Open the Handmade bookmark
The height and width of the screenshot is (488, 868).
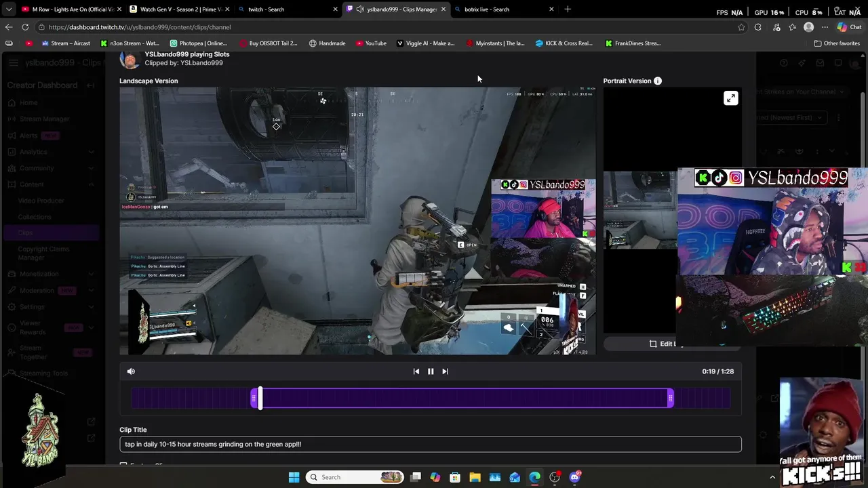click(327, 43)
